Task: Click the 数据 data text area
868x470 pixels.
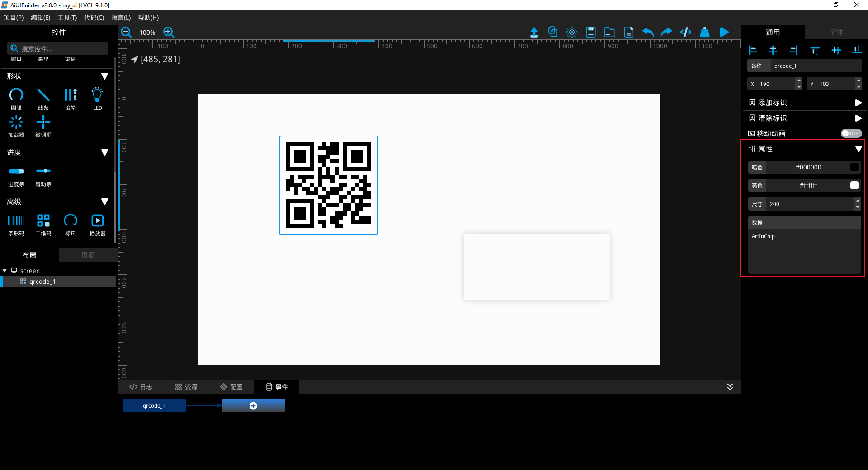Action: tap(804, 251)
